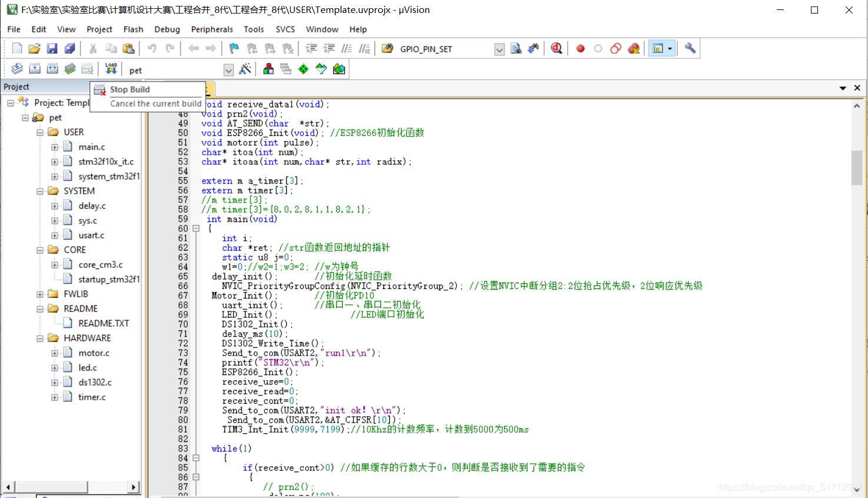Click the Rebuild all target files icon
Image resolution: width=868 pixels, height=498 pixels.
pyautogui.click(x=52, y=69)
